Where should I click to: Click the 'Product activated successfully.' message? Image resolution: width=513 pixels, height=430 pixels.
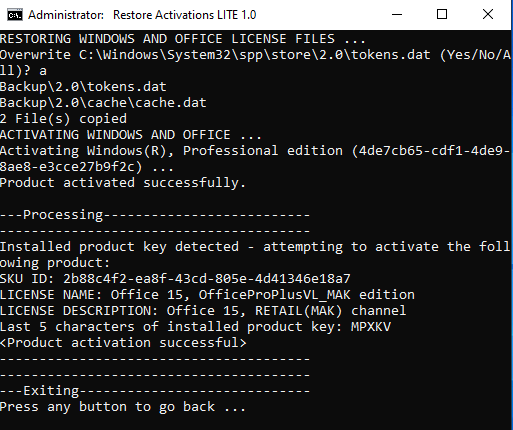(x=123, y=183)
